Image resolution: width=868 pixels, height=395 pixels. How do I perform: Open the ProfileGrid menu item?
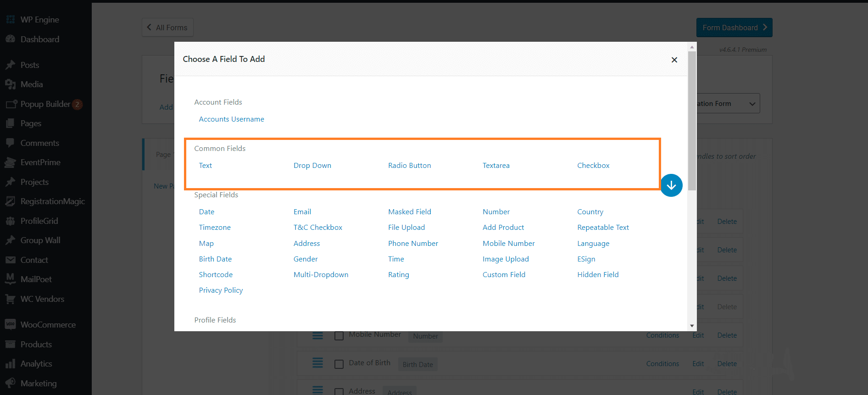point(39,221)
